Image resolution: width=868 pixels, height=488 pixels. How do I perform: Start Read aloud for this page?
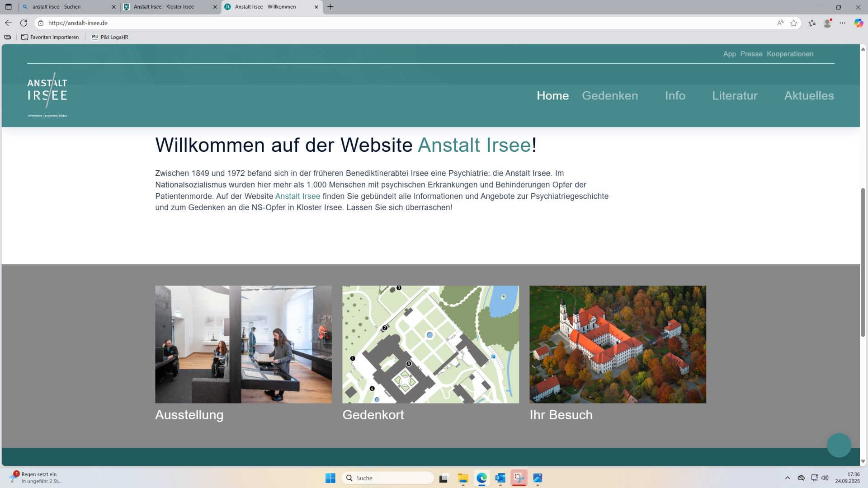[780, 23]
